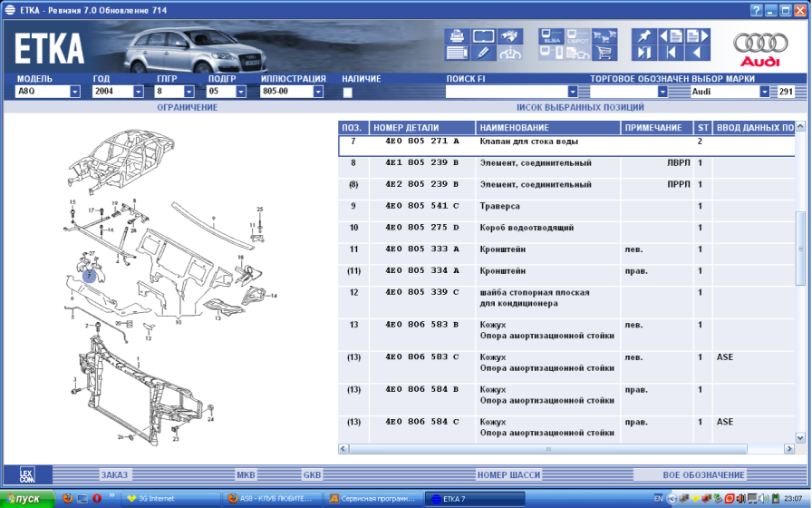Screen dimensions: 812x508
Task: Go to previous page illustration icon
Action: (671, 36)
